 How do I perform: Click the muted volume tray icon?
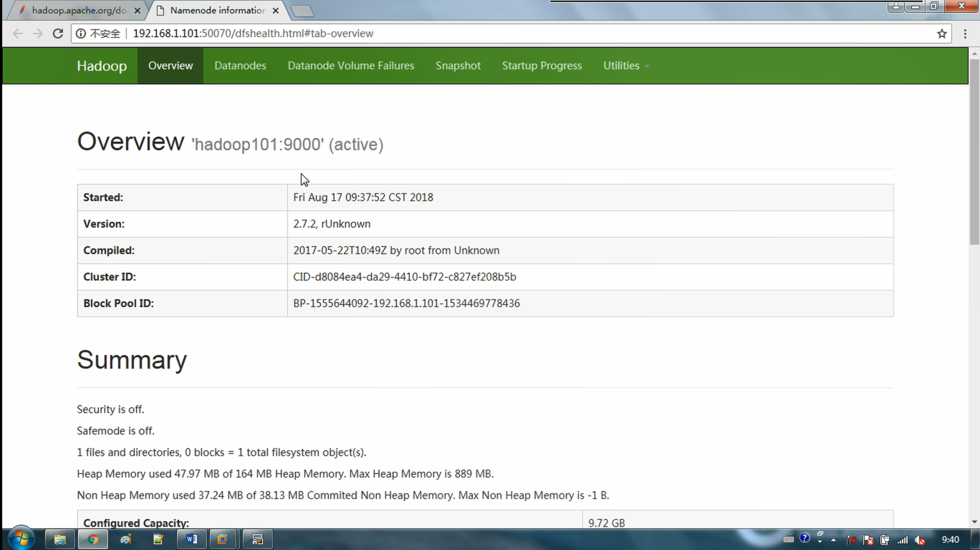point(920,540)
